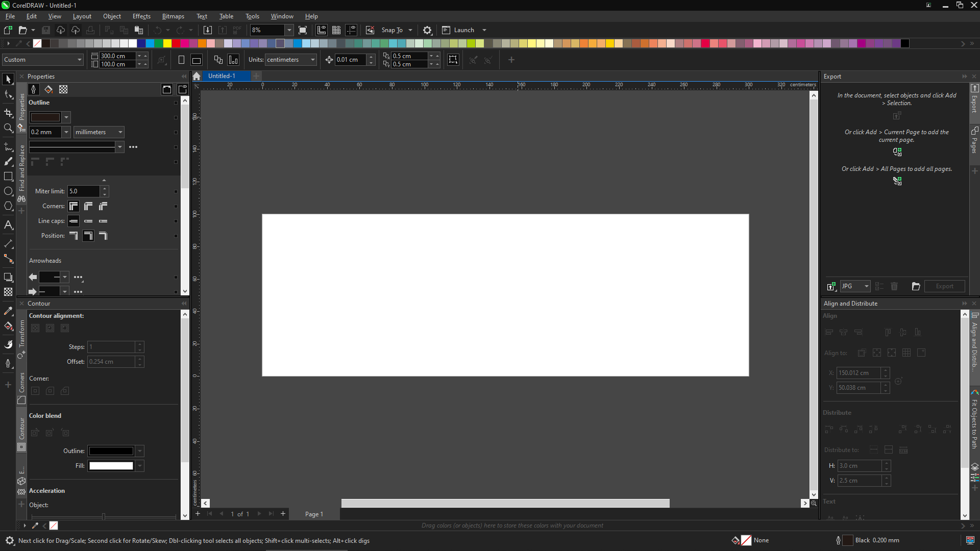Screen dimensions: 980x551
Task: Choose round line caps
Action: coord(88,221)
